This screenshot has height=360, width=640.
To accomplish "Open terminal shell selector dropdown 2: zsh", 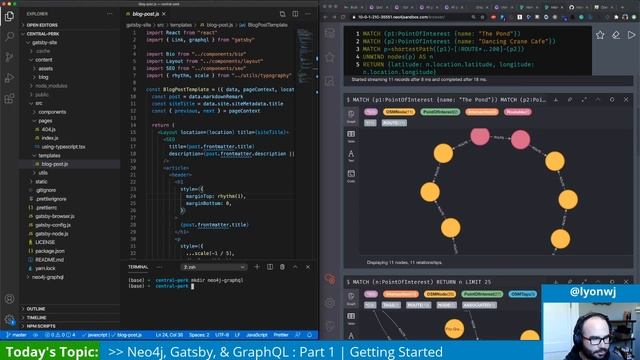I will coord(213,267).
